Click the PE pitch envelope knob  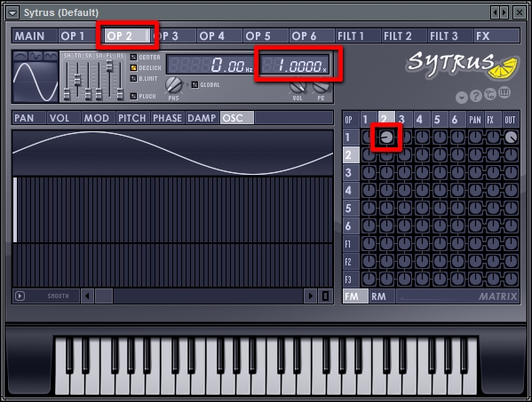click(x=321, y=88)
